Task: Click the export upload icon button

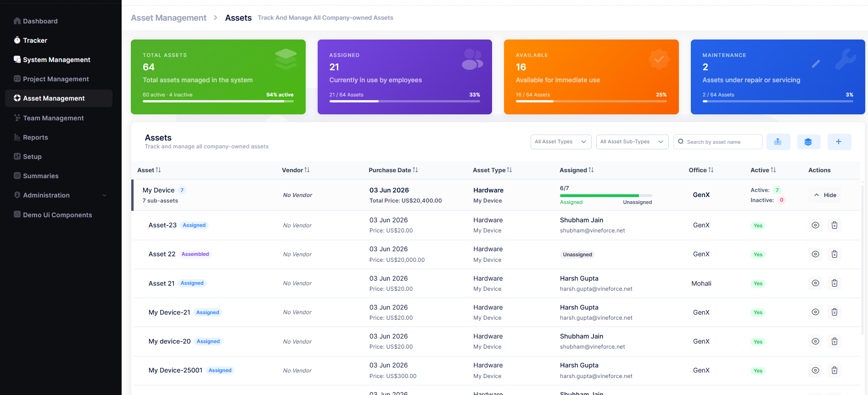Action: click(778, 142)
